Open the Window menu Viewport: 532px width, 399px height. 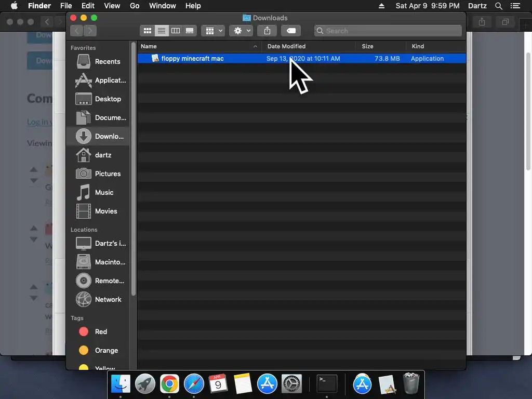click(x=163, y=6)
